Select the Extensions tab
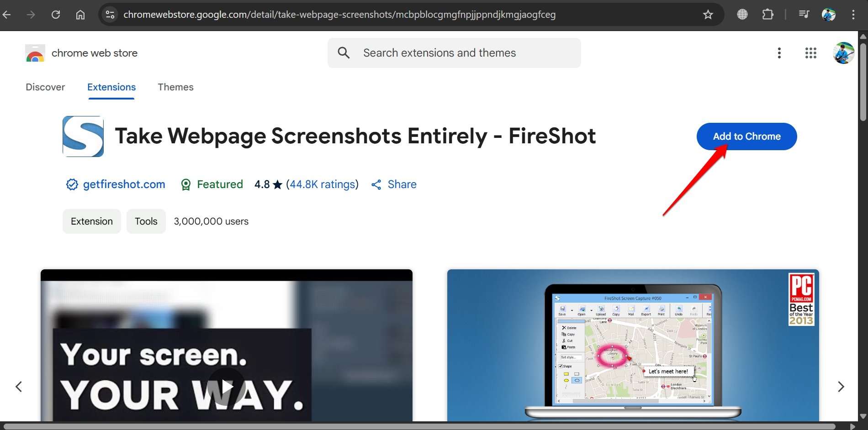 click(111, 87)
